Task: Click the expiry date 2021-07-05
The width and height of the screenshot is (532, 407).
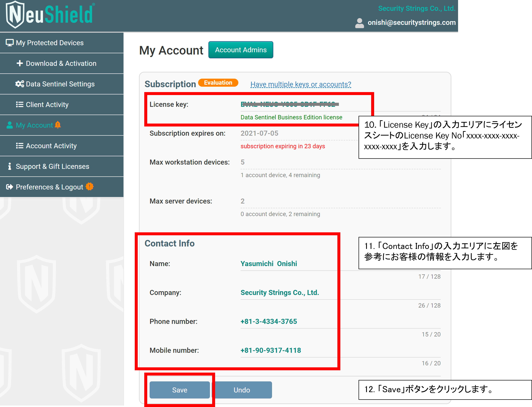Action: coord(259,133)
